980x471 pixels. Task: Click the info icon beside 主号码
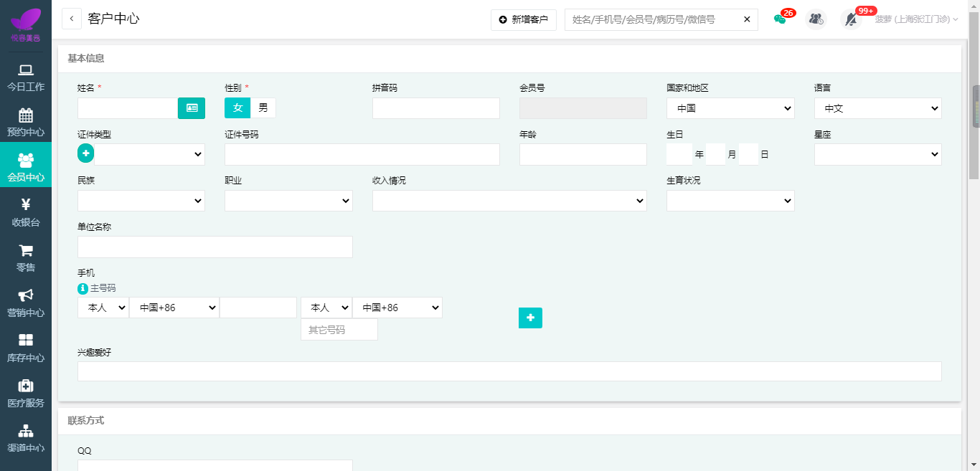point(83,289)
